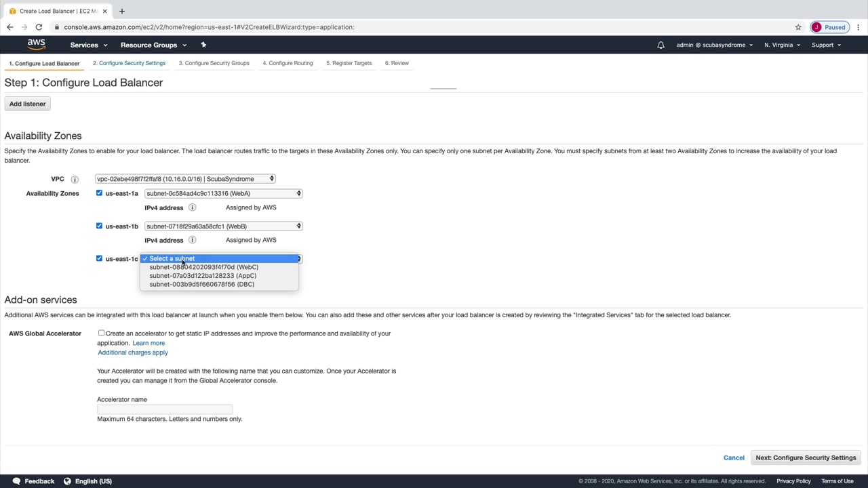
Task: Open the Privacy Policy link
Action: click(x=793, y=481)
